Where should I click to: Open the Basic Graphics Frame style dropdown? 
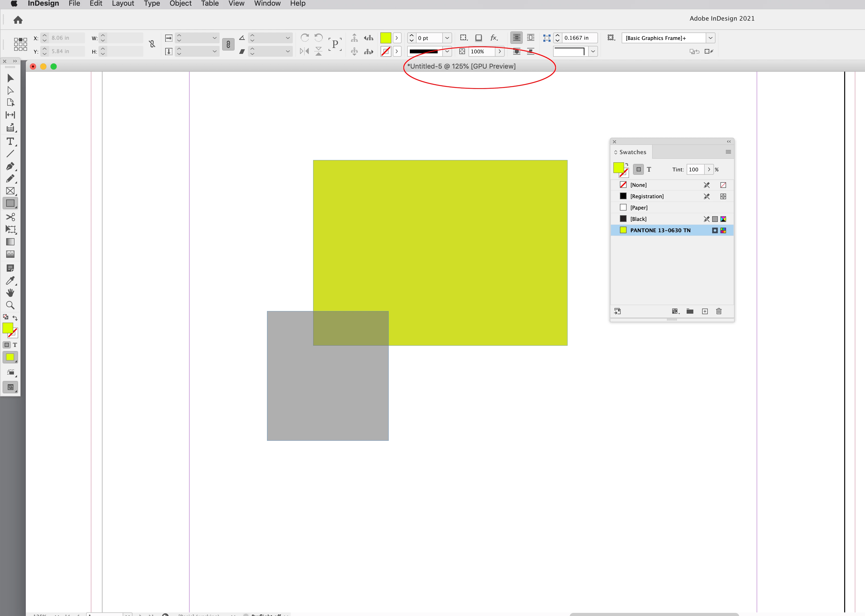click(x=710, y=38)
